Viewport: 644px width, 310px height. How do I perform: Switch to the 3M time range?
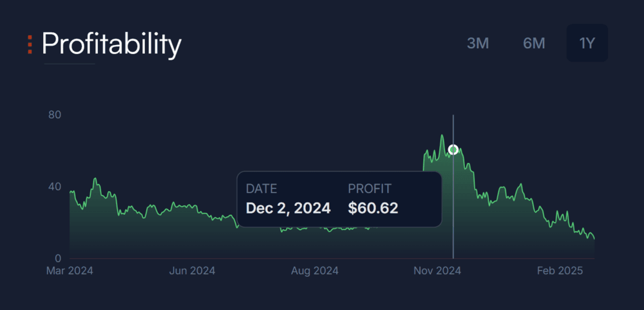(x=478, y=43)
